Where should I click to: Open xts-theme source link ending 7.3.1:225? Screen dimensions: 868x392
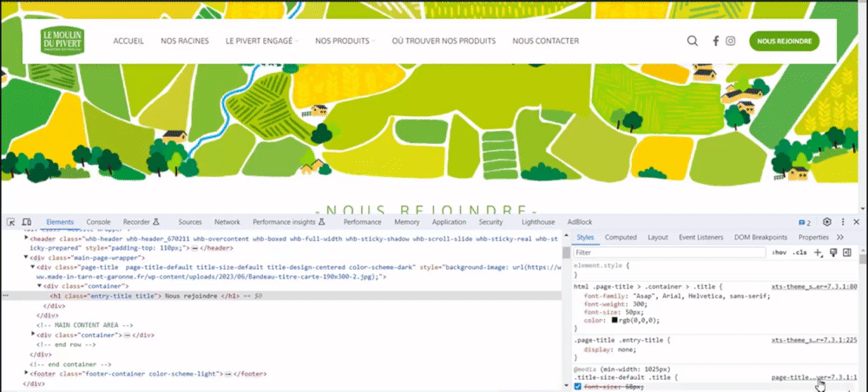pos(814,341)
